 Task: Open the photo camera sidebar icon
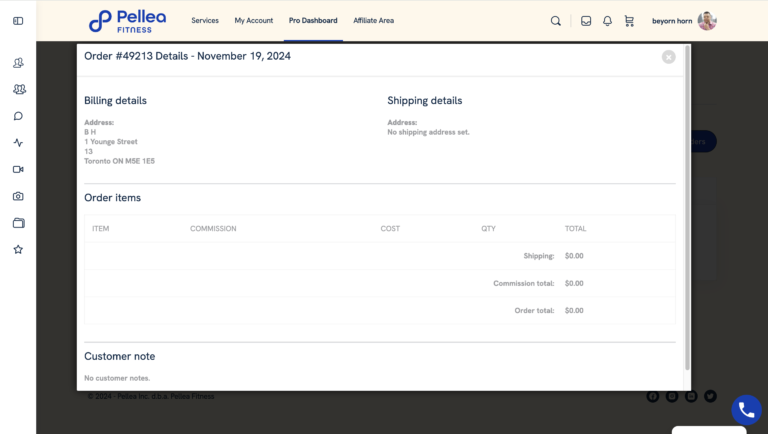(18, 196)
